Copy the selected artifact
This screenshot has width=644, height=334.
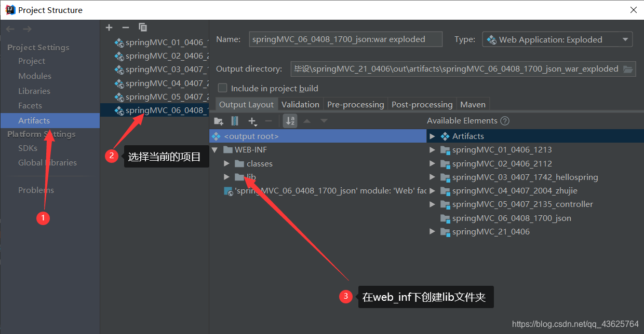143,27
